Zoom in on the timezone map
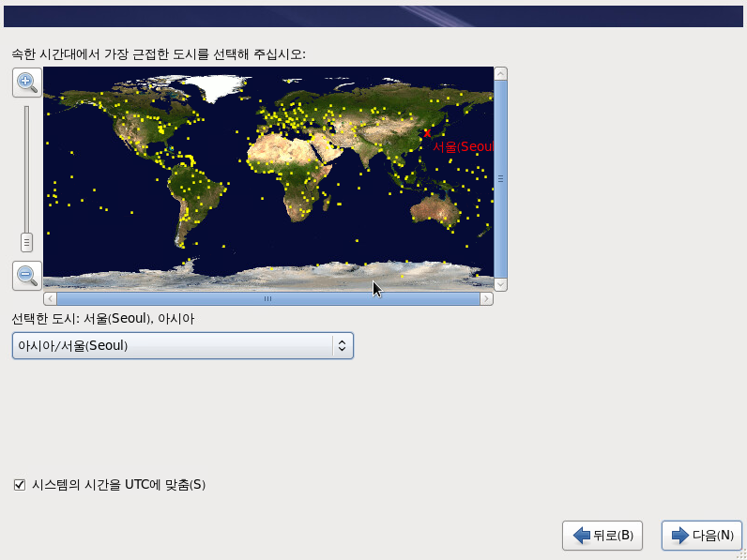747x560 pixels. (x=27, y=83)
